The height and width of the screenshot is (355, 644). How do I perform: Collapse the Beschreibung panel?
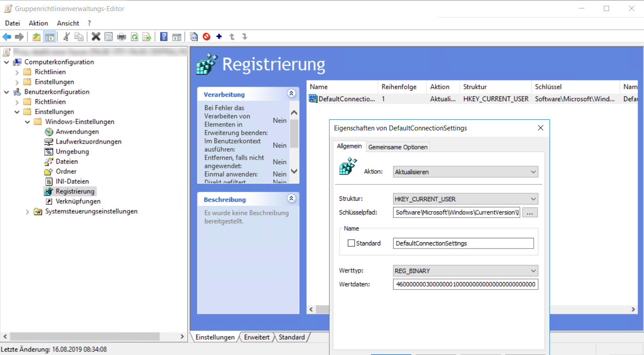coord(291,198)
